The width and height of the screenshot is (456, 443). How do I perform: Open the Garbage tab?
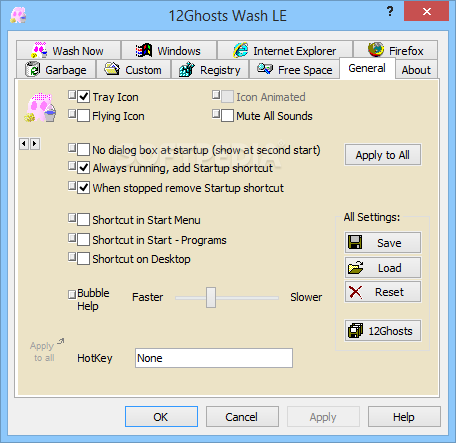click(x=56, y=70)
